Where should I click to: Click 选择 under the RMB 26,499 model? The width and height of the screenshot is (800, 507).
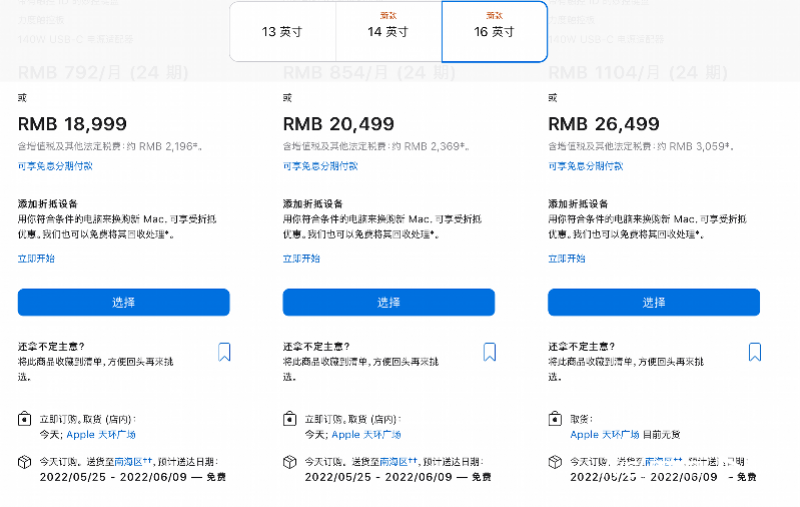[x=653, y=302]
